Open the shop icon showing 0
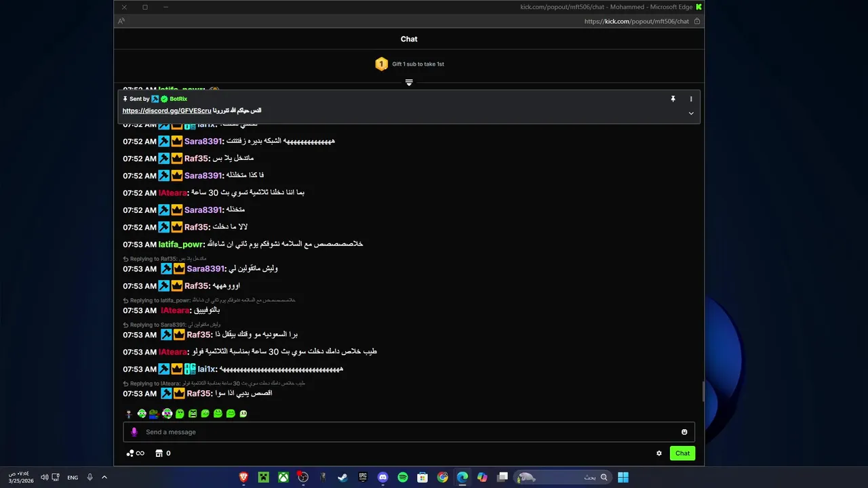 pos(163,453)
